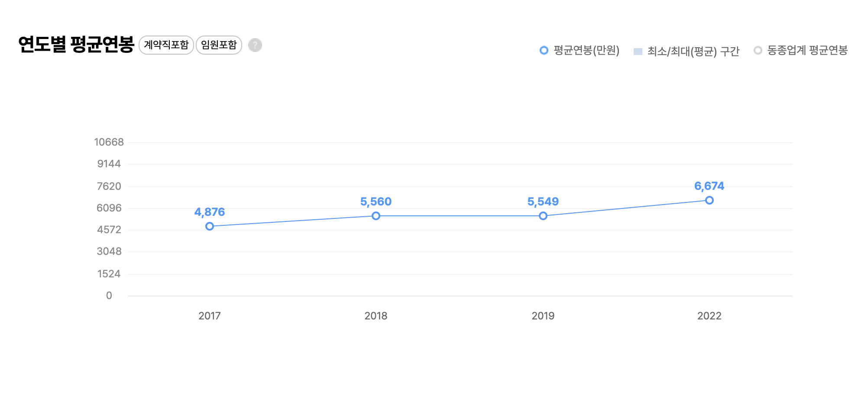Screen dimensions: 868x397
Task: Click the gray circle legend marker for 동종업계
Action: click(758, 51)
